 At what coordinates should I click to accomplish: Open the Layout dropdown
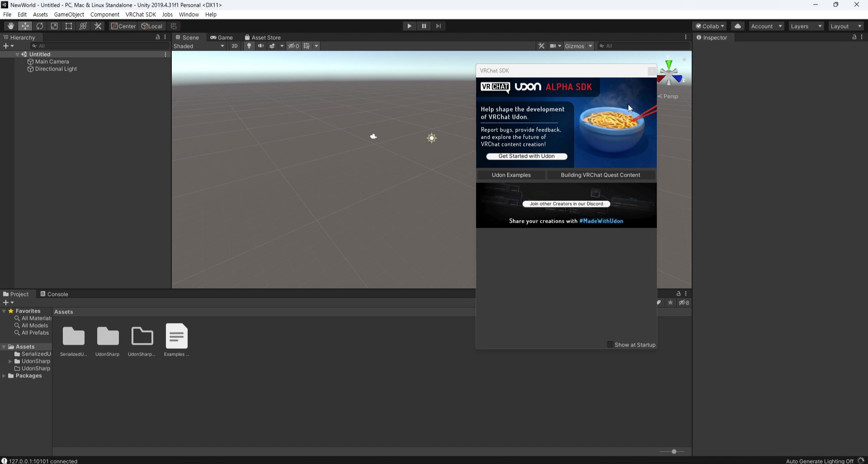click(x=846, y=26)
